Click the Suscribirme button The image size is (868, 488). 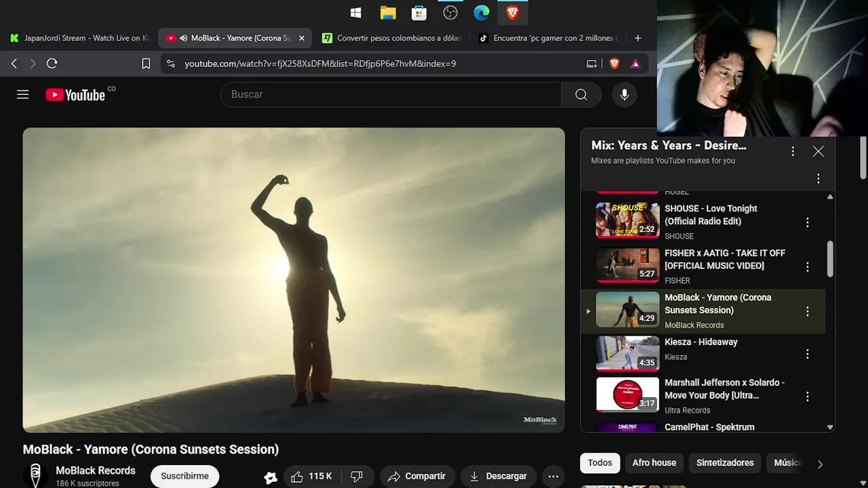[x=184, y=476]
